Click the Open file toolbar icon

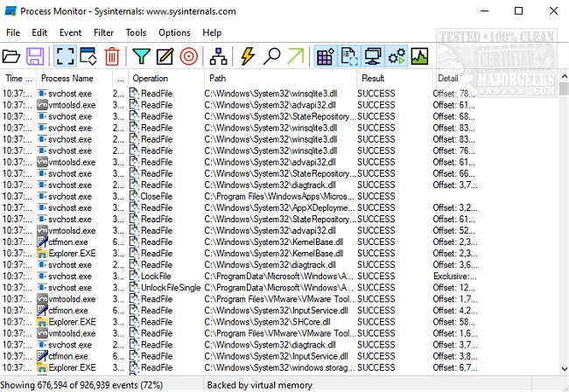point(11,57)
